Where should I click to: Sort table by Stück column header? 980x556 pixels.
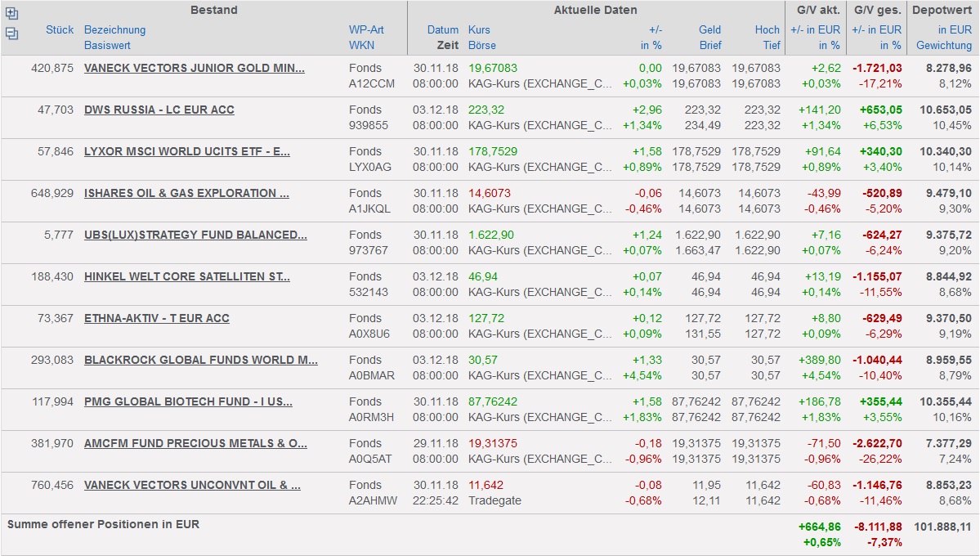[x=60, y=29]
